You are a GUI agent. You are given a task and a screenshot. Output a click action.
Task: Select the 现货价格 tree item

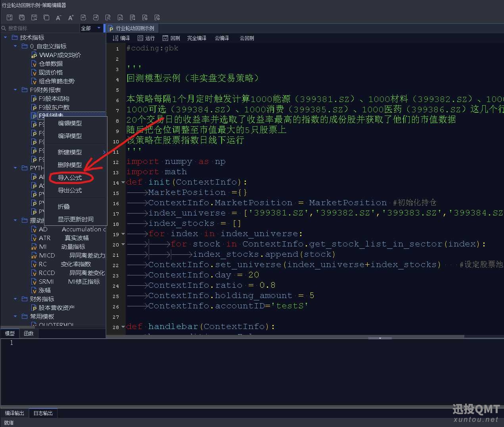click(x=51, y=73)
